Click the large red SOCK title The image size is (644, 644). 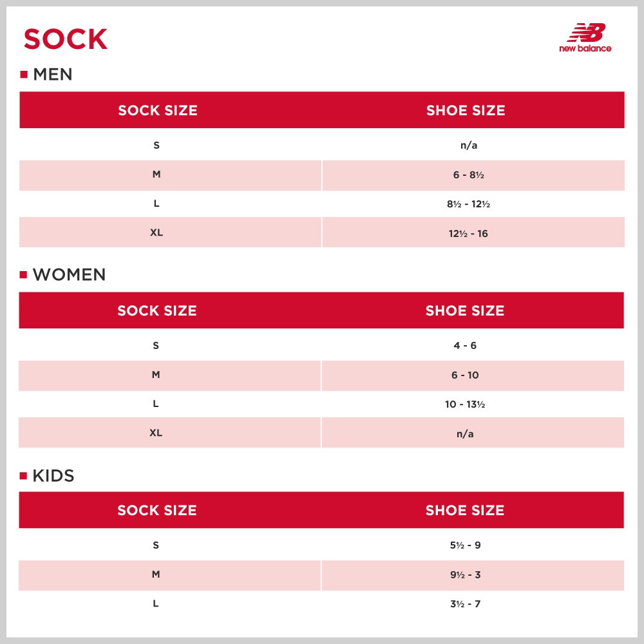65,39
